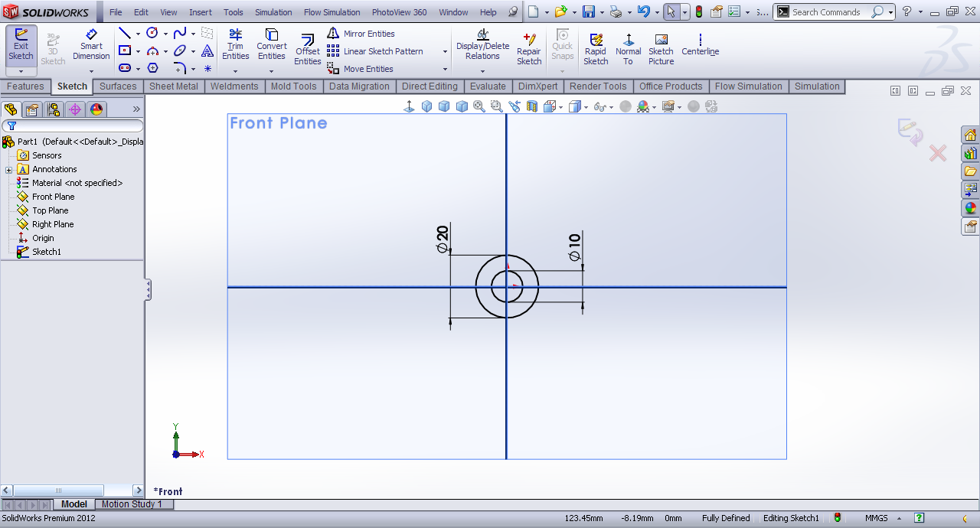The width and height of the screenshot is (980, 528).
Task: Open the Insert menu
Action: pyautogui.click(x=201, y=12)
